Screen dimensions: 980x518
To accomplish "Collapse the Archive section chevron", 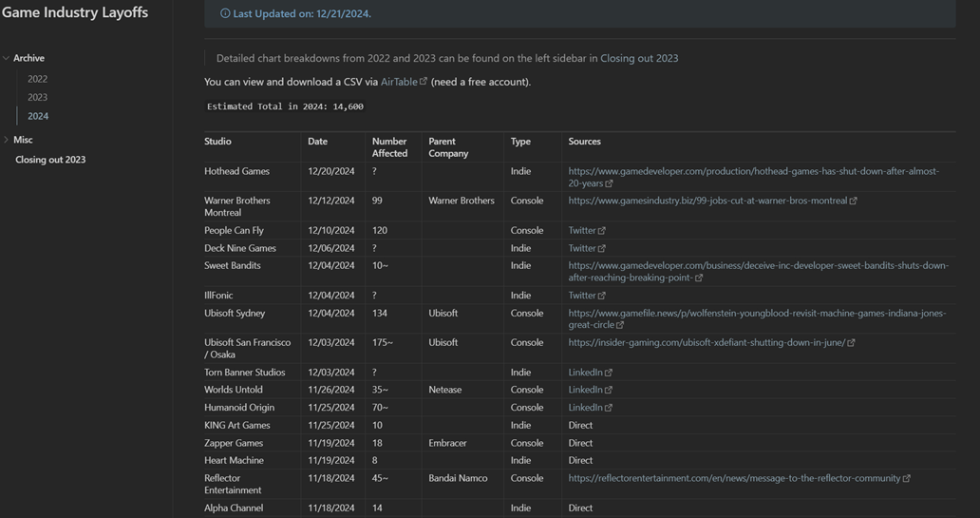I will [7, 58].
